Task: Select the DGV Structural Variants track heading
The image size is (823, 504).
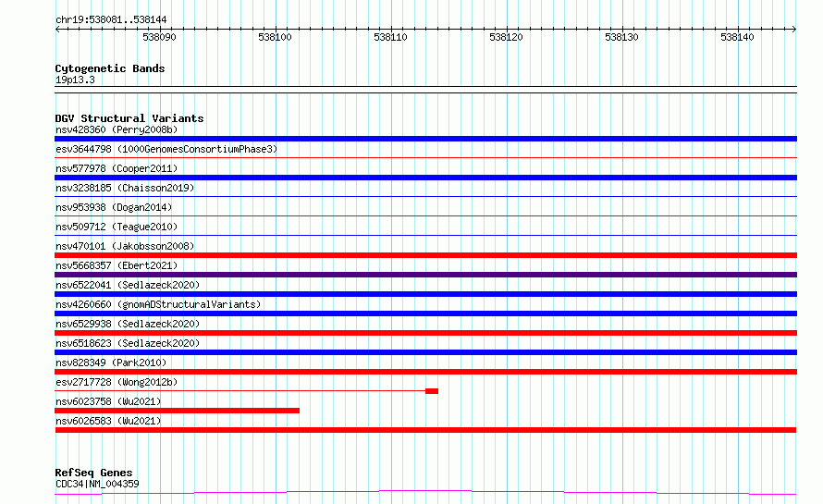Action: click(x=129, y=118)
